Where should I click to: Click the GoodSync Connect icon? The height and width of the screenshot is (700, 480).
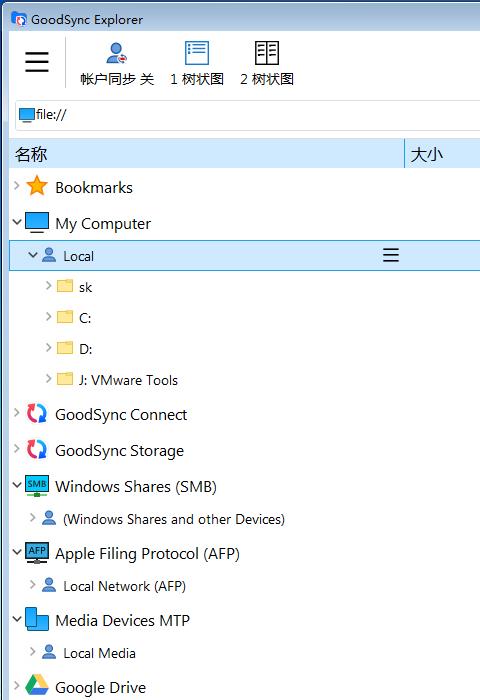(x=37, y=413)
